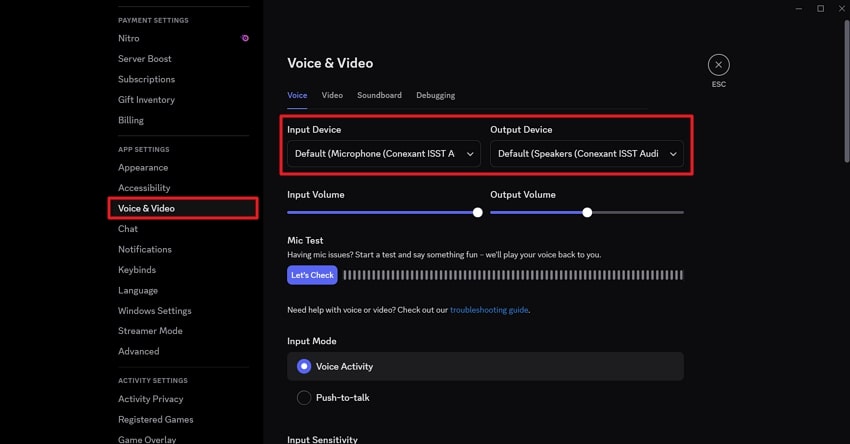
Task: Open Appearance settings
Action: [x=143, y=168]
